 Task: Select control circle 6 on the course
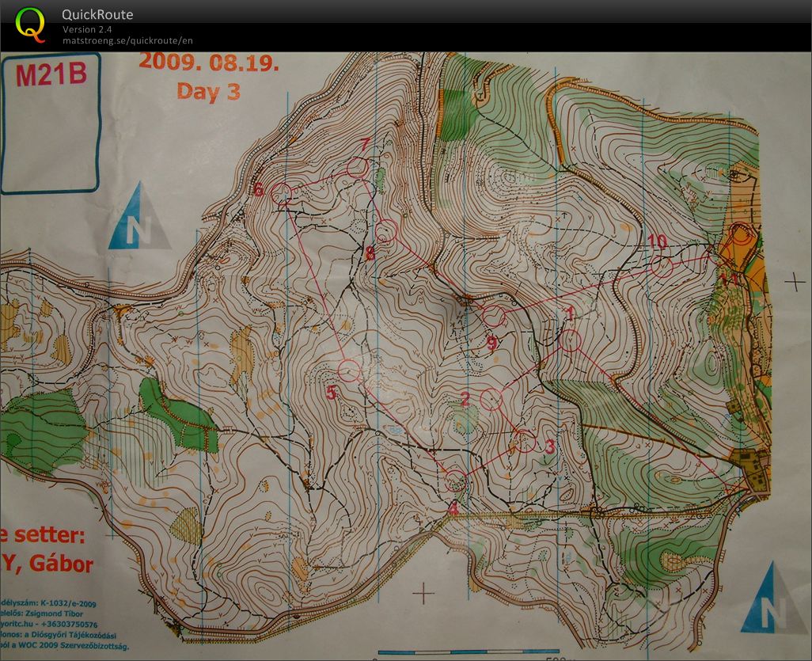coord(282,192)
